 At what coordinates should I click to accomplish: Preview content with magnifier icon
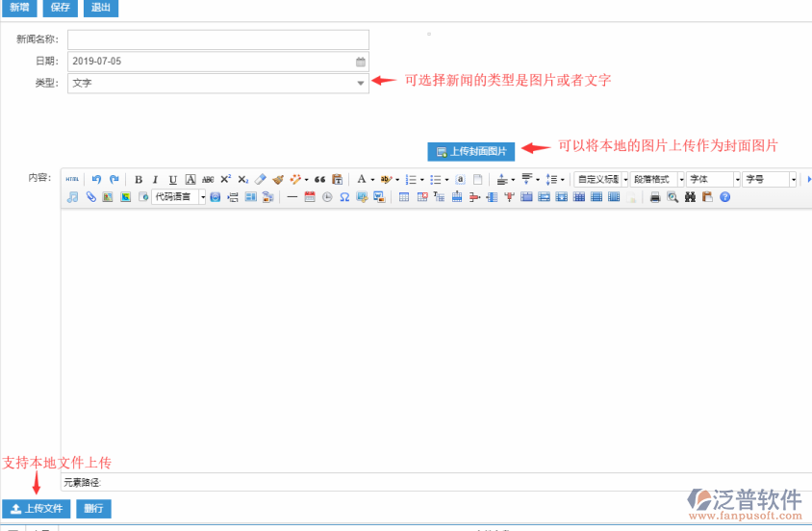pos(672,196)
